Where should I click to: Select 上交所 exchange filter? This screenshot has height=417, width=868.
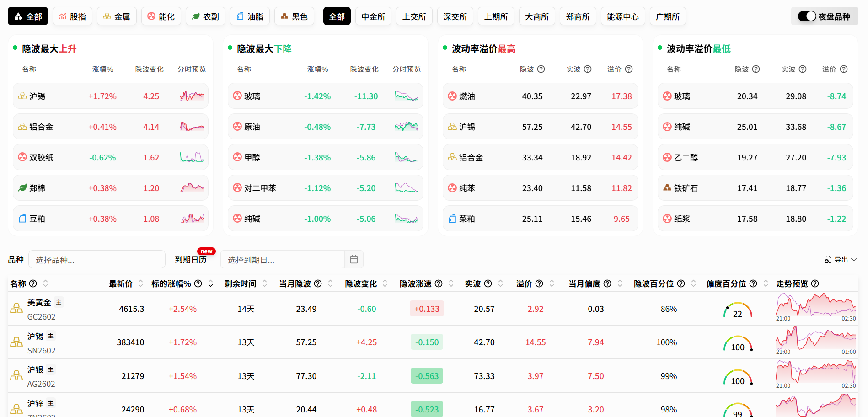414,16
